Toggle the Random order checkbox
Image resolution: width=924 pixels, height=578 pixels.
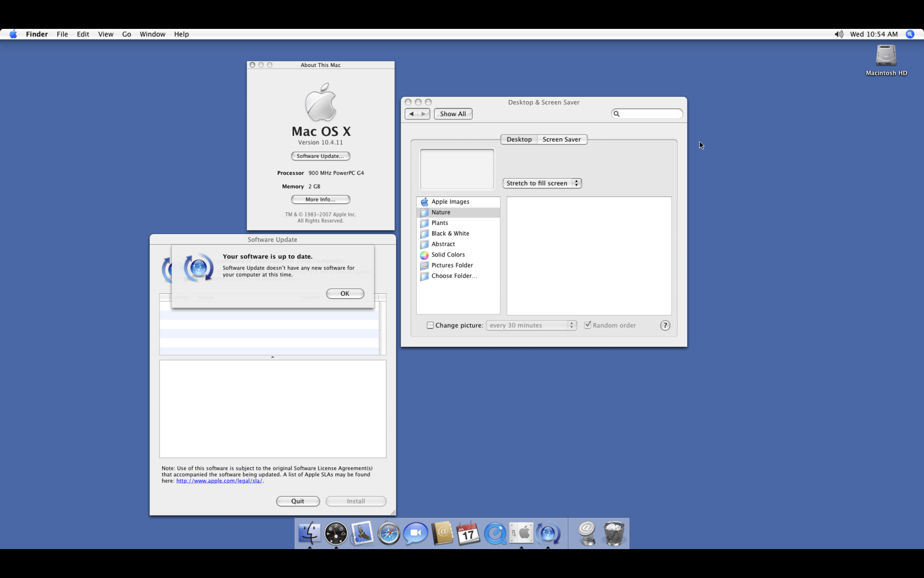588,325
